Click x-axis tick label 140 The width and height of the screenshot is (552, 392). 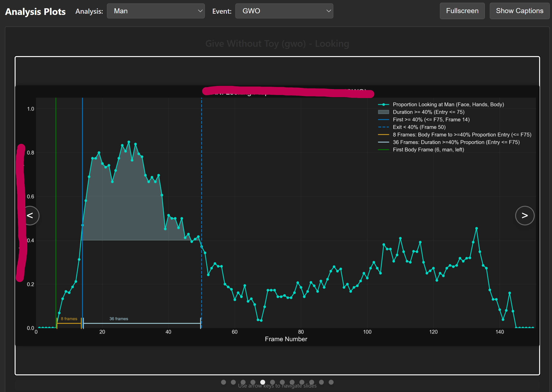point(500,332)
